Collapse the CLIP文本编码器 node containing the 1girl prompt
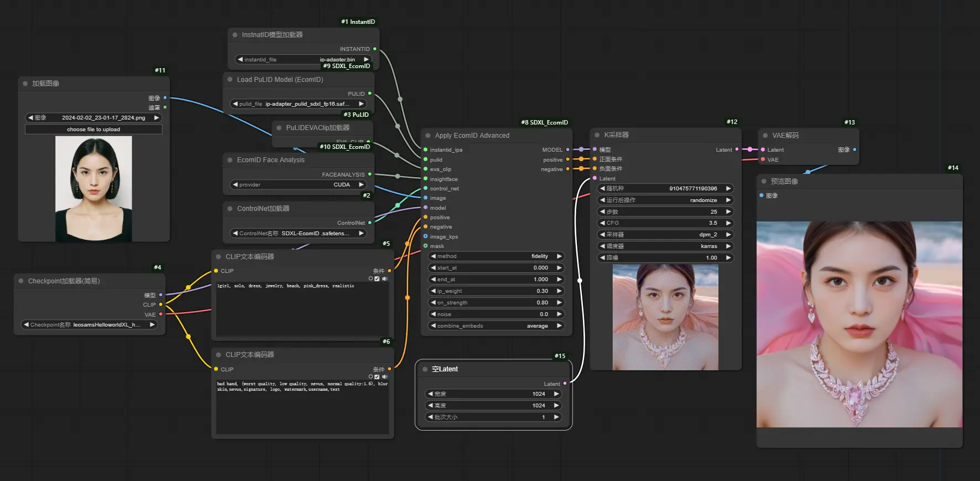Screen dimensions: 980x481 (218, 257)
